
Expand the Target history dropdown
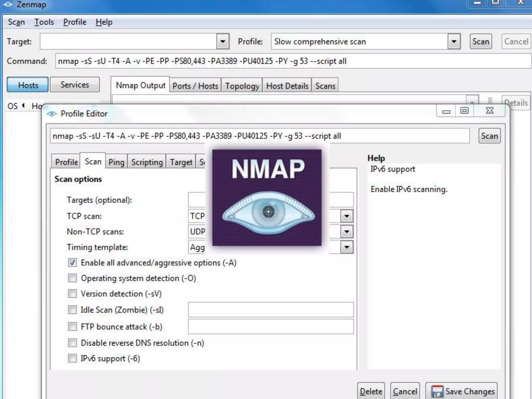click(223, 42)
